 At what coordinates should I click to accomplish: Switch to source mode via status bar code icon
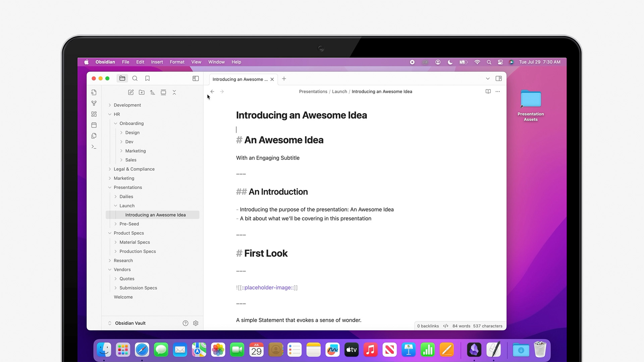click(446, 325)
